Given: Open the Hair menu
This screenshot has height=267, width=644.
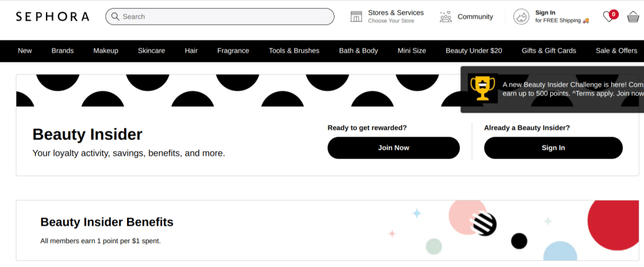Looking at the screenshot, I should point(191,50).
